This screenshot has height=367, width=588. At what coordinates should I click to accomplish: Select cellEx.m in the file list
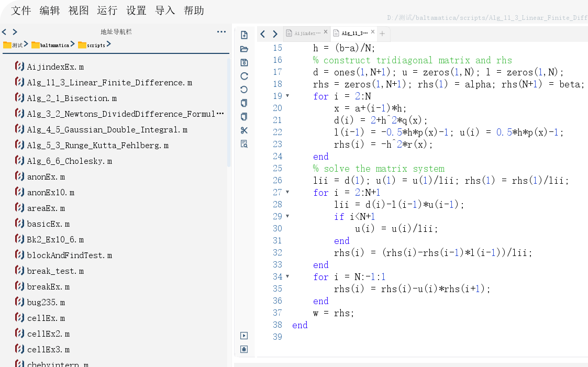coord(40,318)
